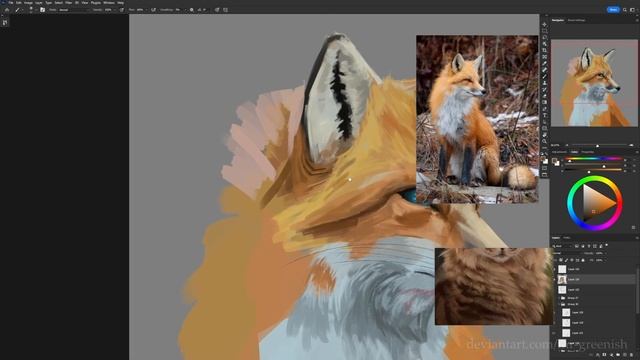
Task: Open the Image menu
Action: (x=28, y=2)
